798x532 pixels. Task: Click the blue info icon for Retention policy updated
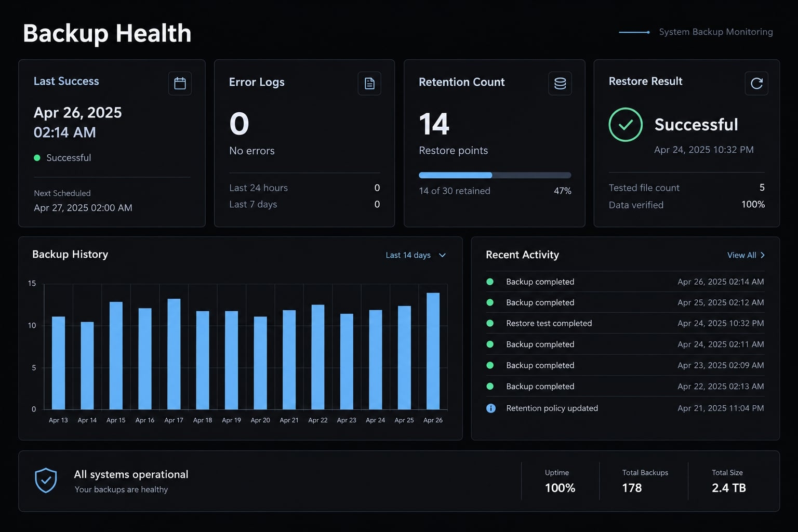490,408
